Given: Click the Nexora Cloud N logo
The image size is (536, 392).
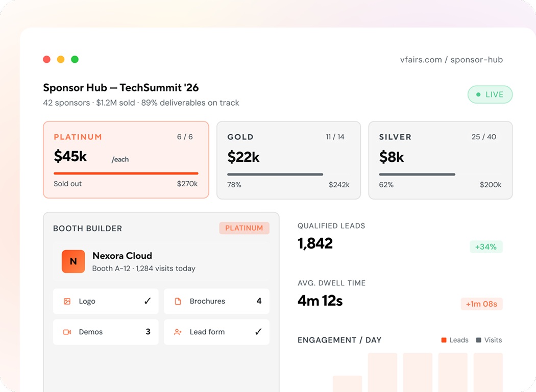Looking at the screenshot, I should point(73,261).
